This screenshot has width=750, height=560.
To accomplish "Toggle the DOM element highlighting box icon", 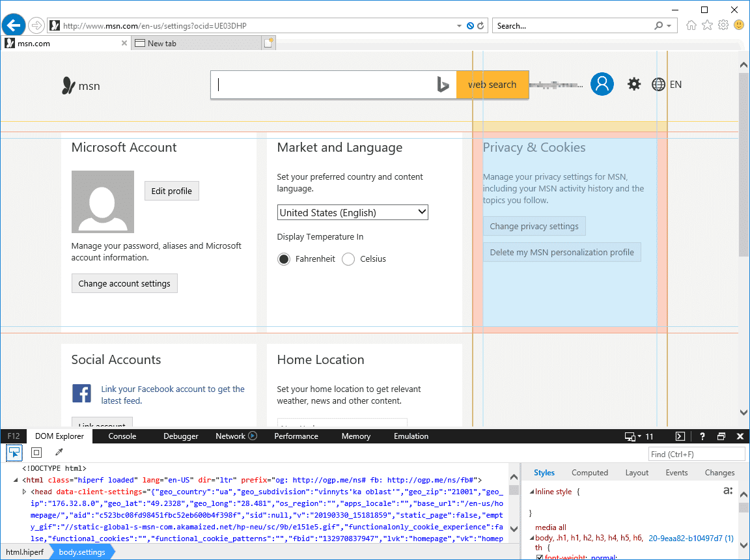I will 36,452.
